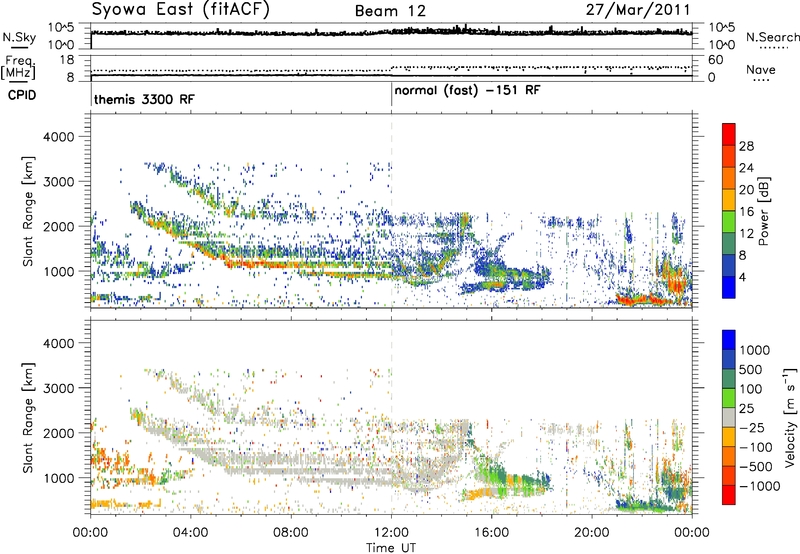Click the 'Time UT' axis label

pyautogui.click(x=391, y=548)
